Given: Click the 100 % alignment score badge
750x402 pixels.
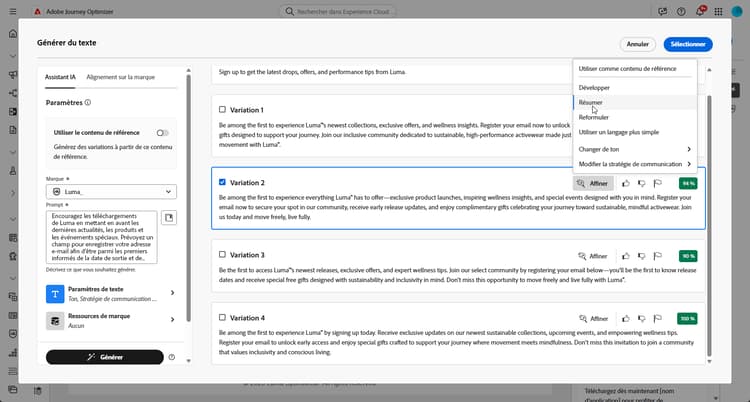Looking at the screenshot, I should 687,318.
